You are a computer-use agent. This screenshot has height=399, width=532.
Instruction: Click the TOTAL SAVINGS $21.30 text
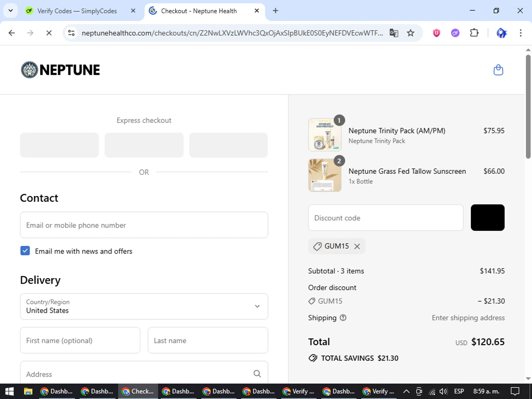tap(360, 358)
